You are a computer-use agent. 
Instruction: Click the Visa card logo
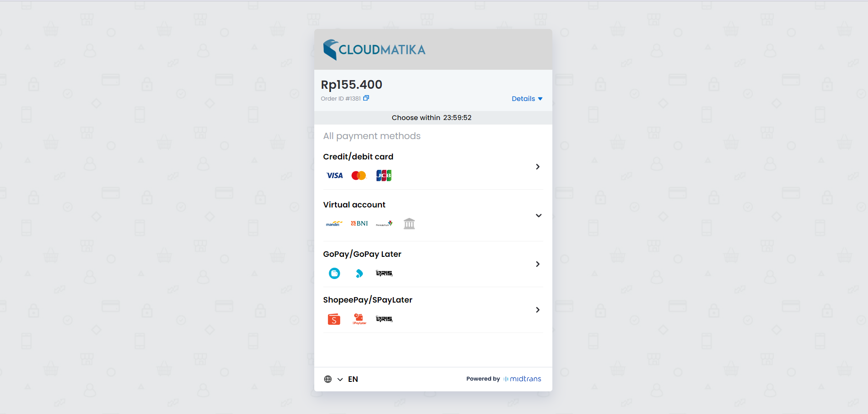coord(335,176)
